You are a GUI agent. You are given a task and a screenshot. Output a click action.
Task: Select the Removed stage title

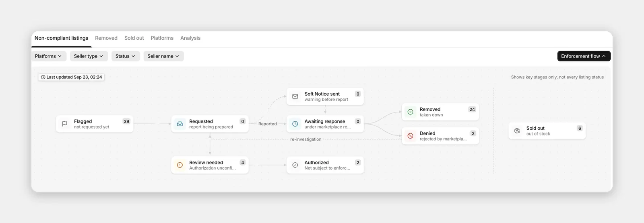430,109
